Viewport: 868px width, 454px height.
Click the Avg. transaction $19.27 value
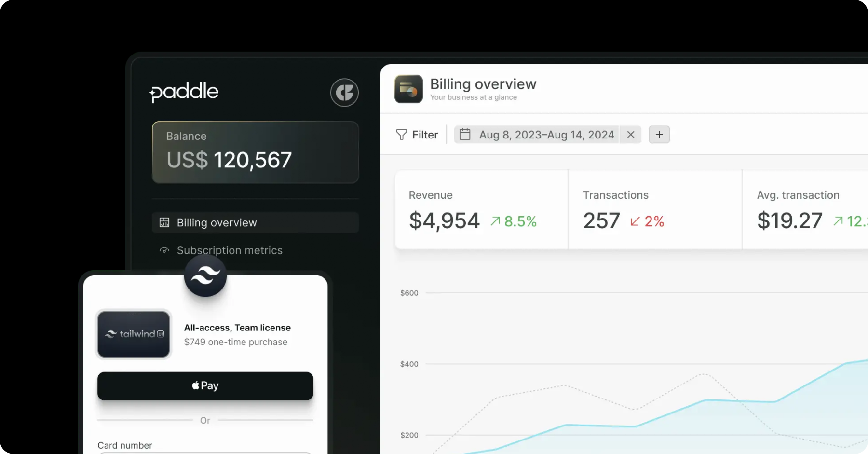tap(789, 221)
